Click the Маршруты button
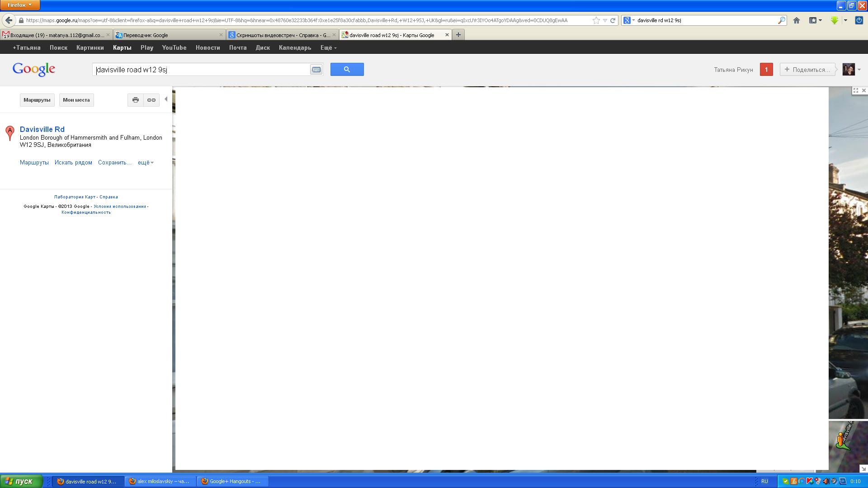868x488 pixels. pos(37,100)
